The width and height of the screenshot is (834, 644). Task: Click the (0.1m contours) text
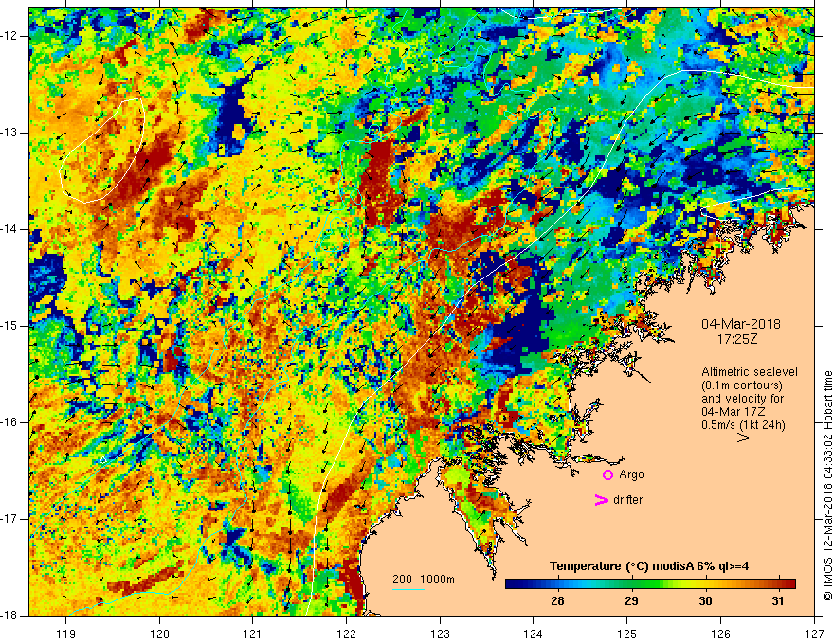(742, 385)
